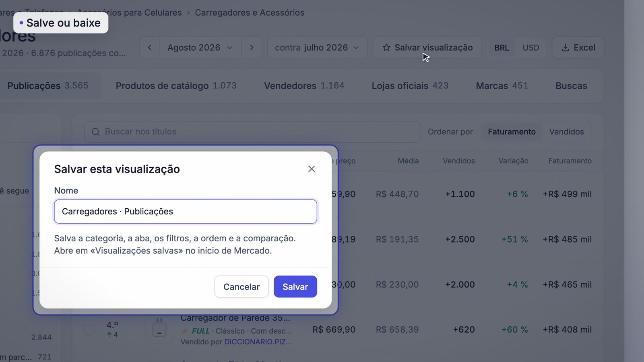Image resolution: width=644 pixels, height=362 pixels.
Task: Switch currency to BRL
Action: [x=502, y=47]
